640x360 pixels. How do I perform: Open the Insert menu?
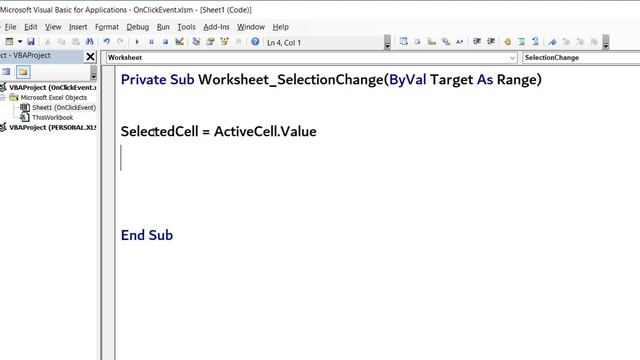[x=78, y=27]
